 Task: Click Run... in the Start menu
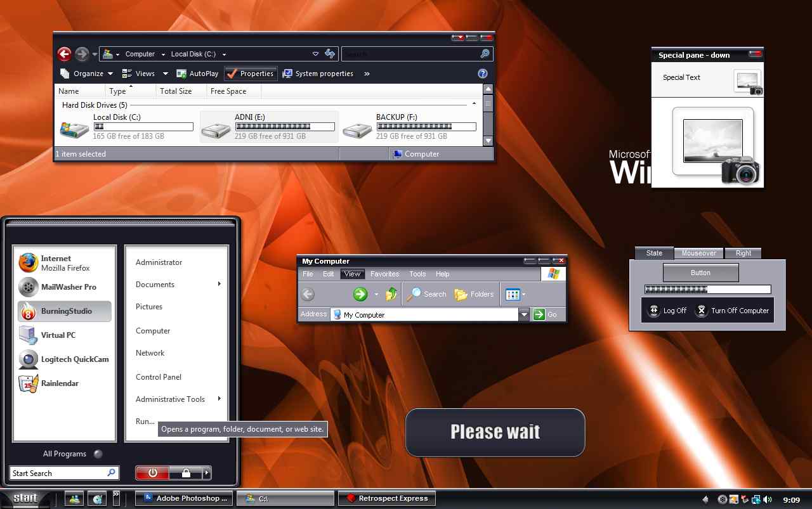[145, 421]
